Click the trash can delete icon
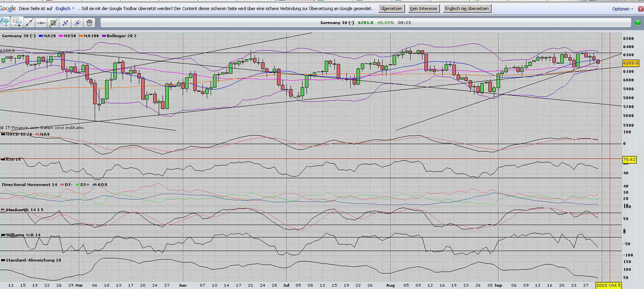 point(89,23)
